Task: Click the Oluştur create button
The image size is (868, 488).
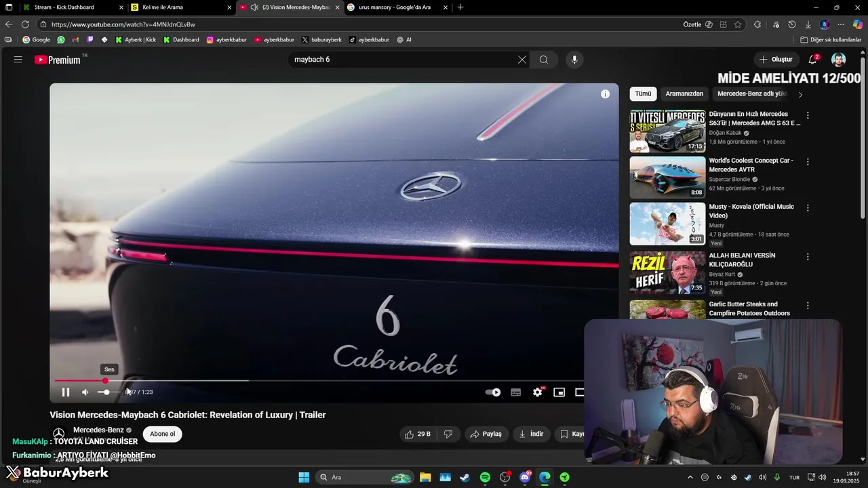Action: pyautogui.click(x=776, y=60)
